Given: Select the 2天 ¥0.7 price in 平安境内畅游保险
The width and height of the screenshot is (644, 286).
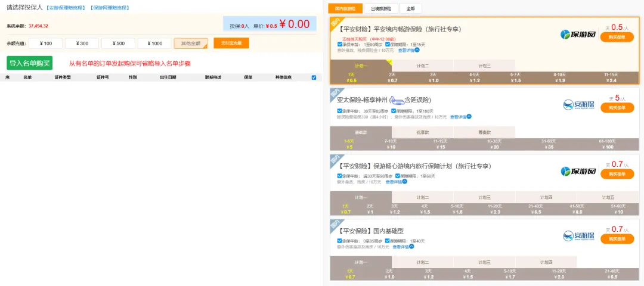Looking at the screenshot, I should (x=392, y=77).
